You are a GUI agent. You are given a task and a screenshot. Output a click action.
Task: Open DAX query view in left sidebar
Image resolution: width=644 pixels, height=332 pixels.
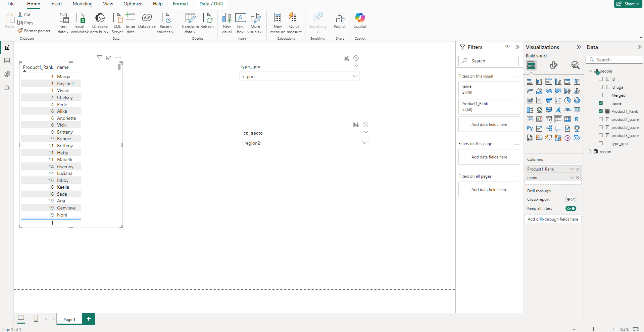[7, 88]
